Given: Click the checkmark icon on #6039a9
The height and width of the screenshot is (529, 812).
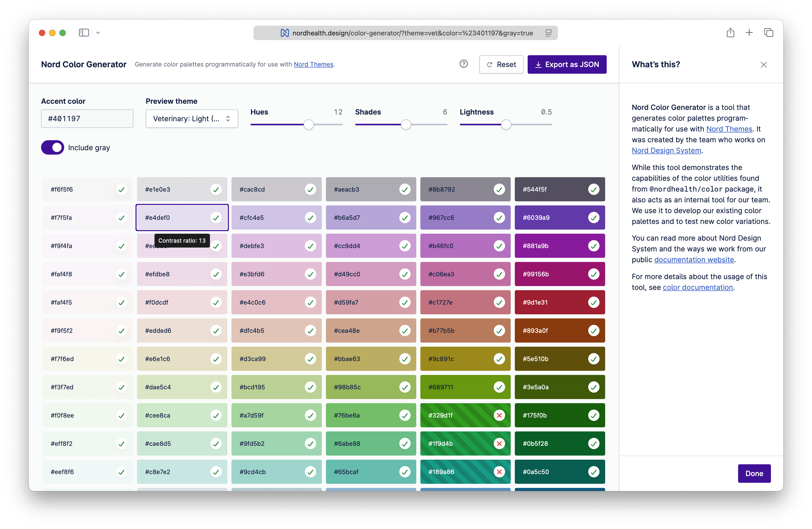Looking at the screenshot, I should coord(594,218).
